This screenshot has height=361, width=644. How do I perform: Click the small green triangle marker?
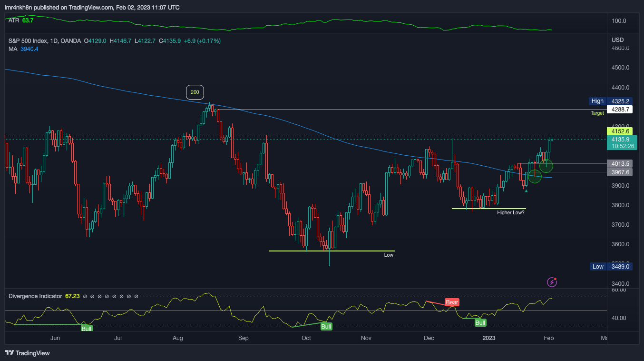(526, 191)
